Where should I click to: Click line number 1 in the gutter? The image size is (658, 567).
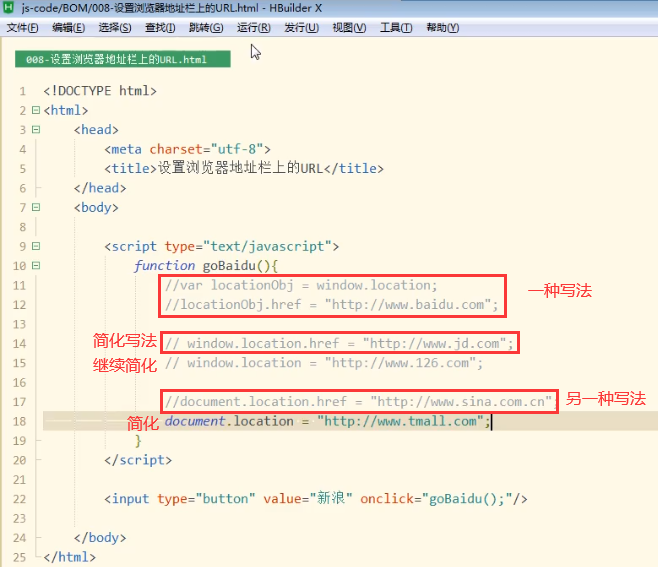click(x=23, y=91)
